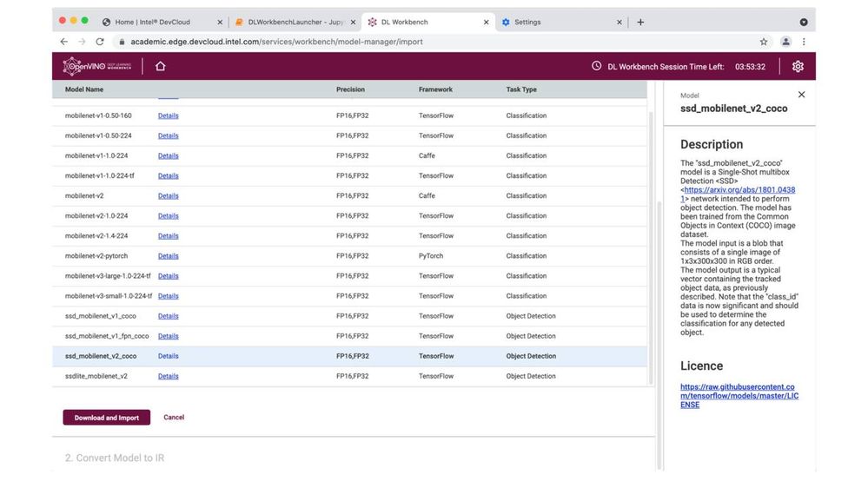The image size is (868, 488).
Task: Select the ssd_mobilenet_v1_coco model name
Action: pos(100,316)
